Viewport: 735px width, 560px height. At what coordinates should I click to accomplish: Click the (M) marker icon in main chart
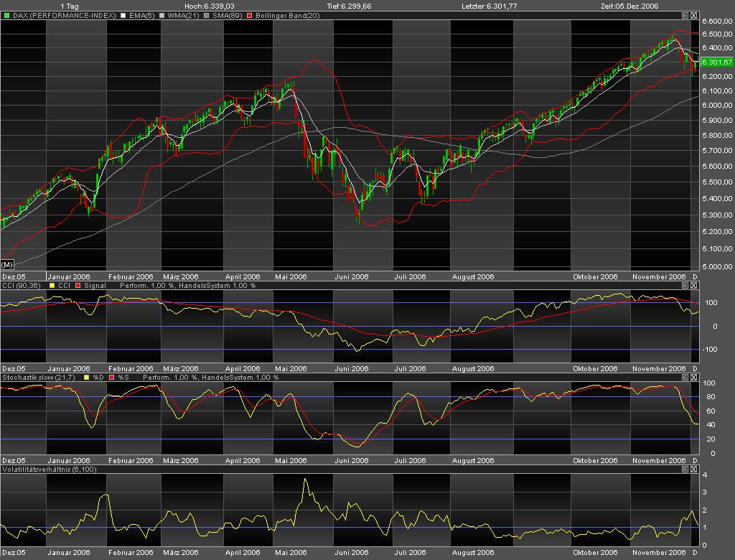[8, 264]
